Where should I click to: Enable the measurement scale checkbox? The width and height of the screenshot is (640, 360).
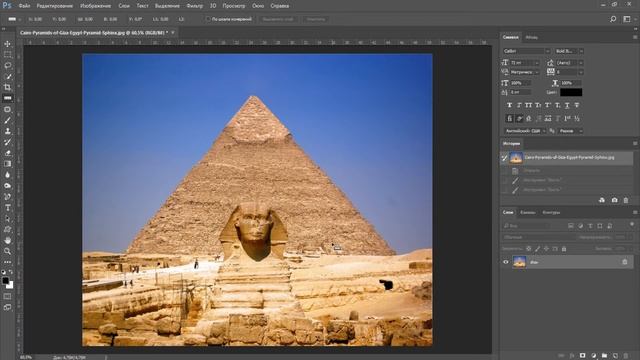point(208,19)
